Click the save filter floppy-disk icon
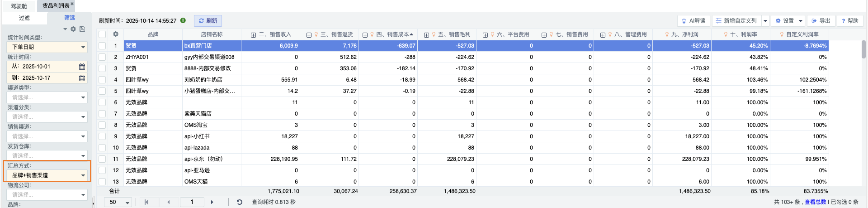 [82, 29]
